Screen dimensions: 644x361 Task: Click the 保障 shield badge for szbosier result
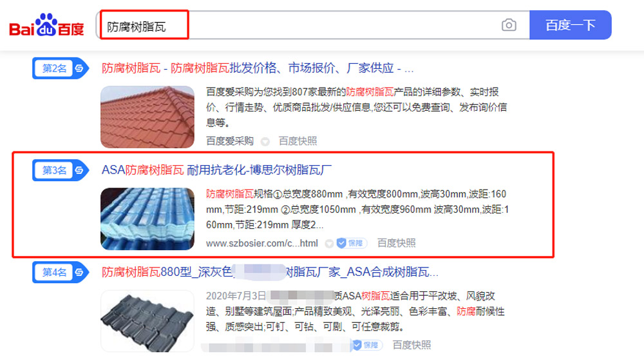[351, 243]
